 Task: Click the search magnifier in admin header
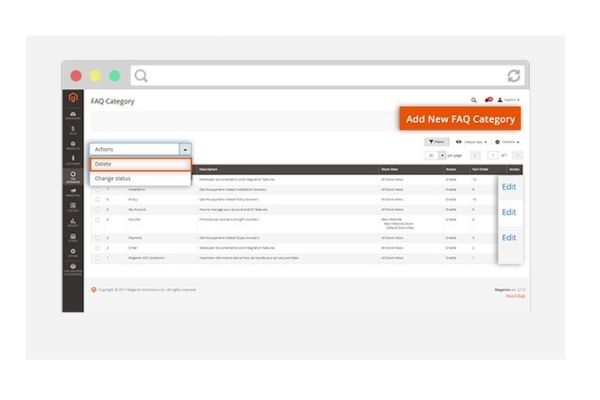[x=474, y=100]
